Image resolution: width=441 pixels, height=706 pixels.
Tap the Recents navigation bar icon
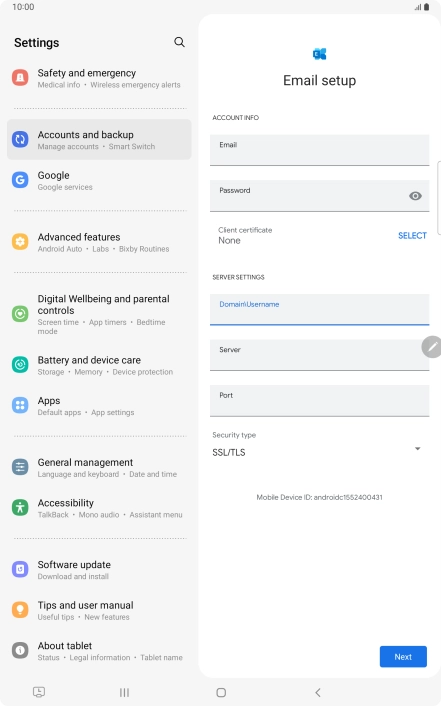click(x=124, y=692)
